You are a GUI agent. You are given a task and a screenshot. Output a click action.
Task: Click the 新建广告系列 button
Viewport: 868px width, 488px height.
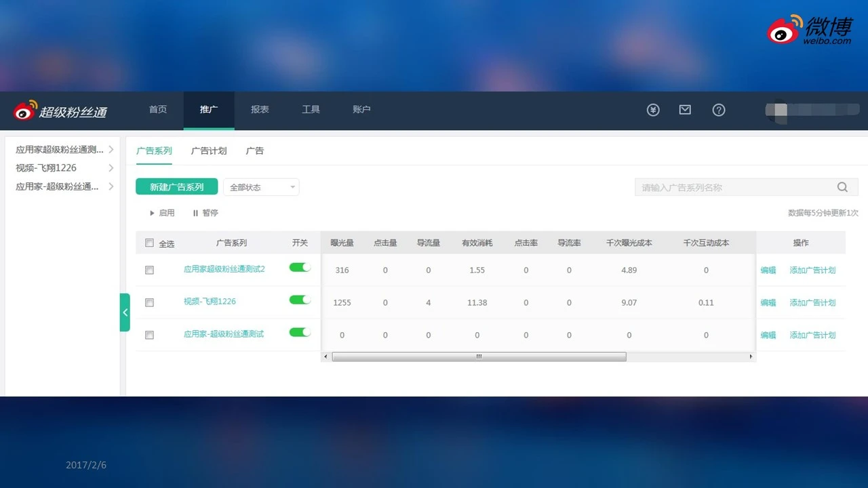176,187
